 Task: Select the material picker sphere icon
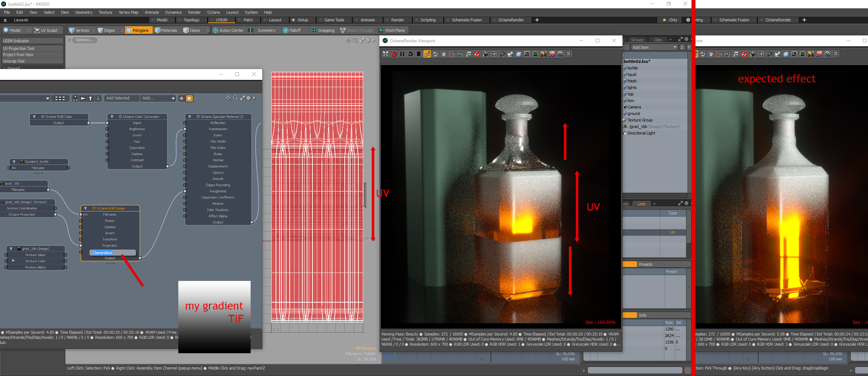pyautogui.click(x=435, y=54)
